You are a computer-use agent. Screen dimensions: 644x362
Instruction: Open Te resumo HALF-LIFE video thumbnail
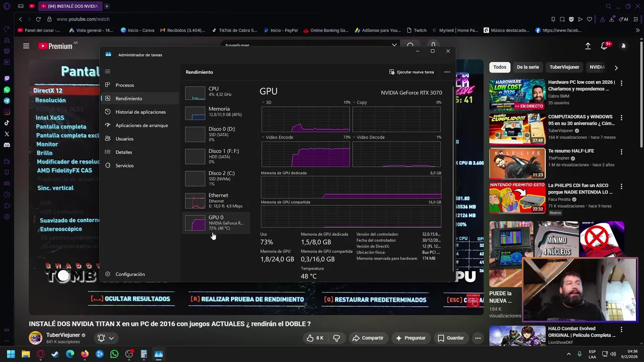click(x=517, y=164)
